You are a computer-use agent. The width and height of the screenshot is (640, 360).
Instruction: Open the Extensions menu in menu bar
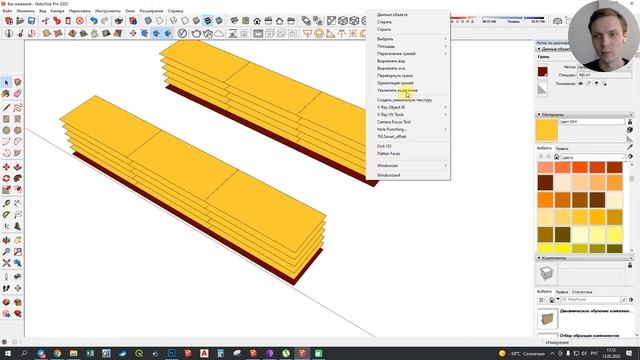click(x=151, y=11)
